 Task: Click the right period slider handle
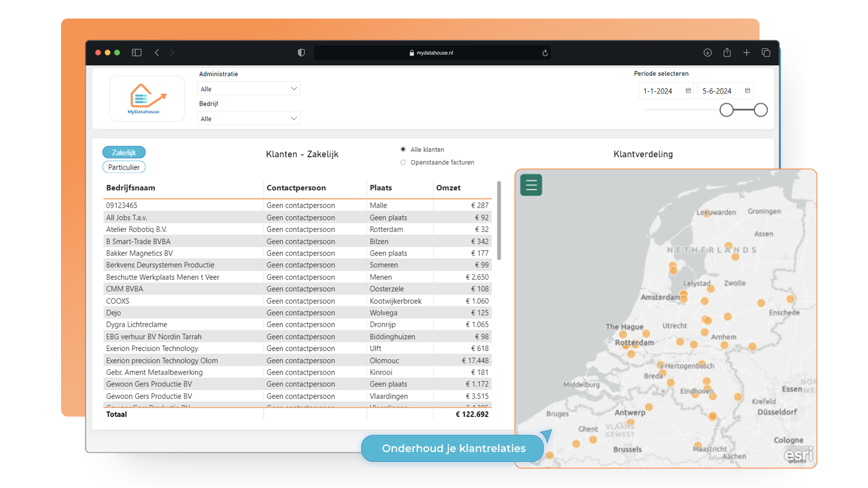[760, 110]
